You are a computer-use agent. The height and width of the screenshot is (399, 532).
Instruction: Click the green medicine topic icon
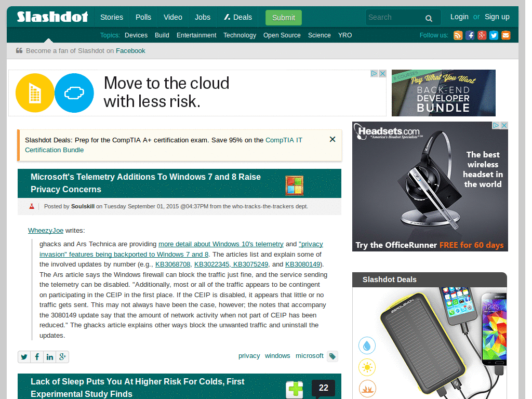(x=295, y=390)
